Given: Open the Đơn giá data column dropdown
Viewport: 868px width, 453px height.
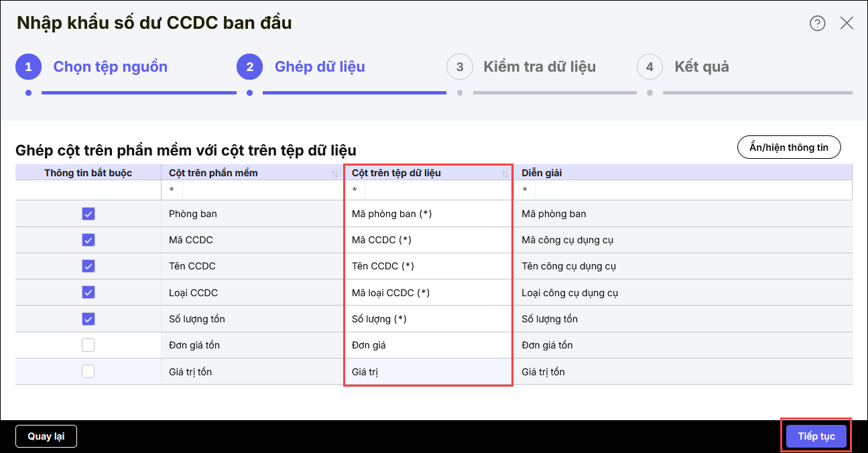Looking at the screenshot, I should [428, 345].
